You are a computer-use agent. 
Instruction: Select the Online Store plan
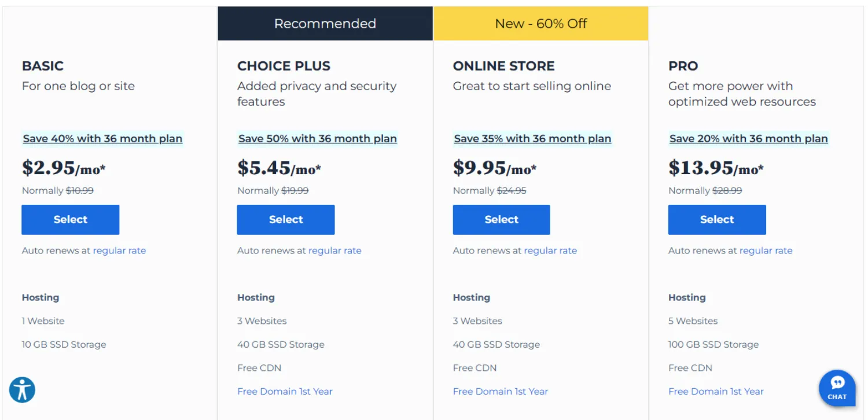[501, 219]
